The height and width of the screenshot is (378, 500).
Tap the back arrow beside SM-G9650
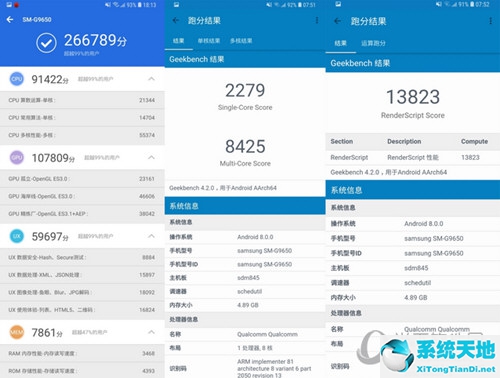click(10, 20)
